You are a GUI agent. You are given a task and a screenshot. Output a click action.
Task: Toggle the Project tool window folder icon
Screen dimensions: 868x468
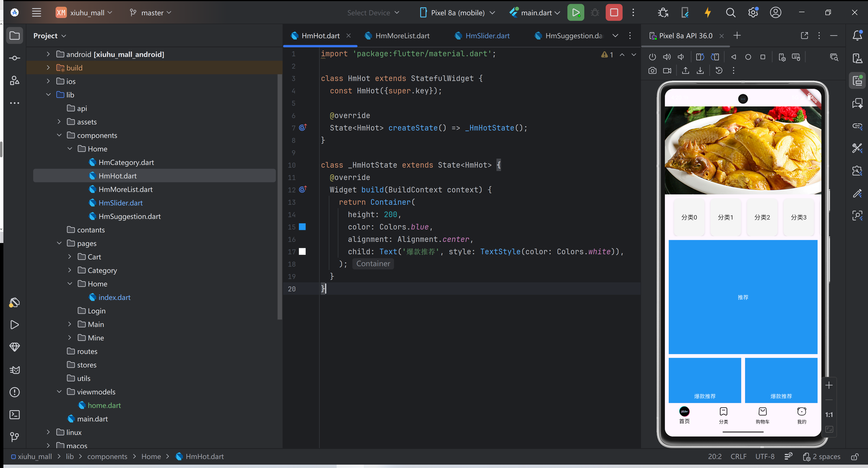pyautogui.click(x=14, y=36)
